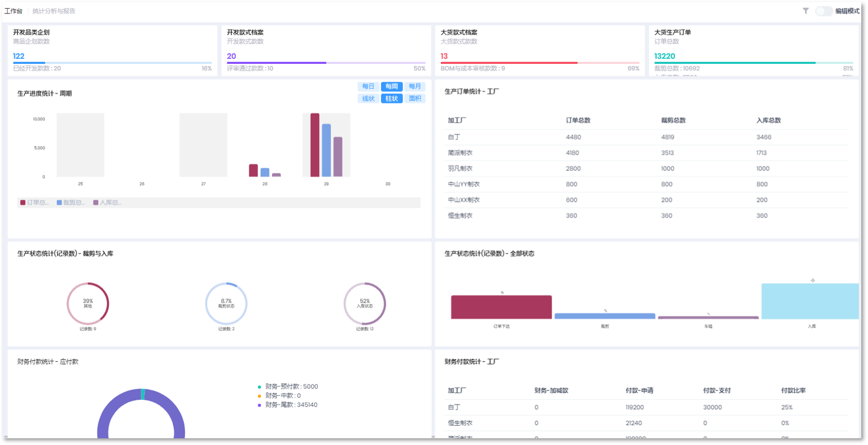Click the 白丁 factory row in order table

coord(647,137)
